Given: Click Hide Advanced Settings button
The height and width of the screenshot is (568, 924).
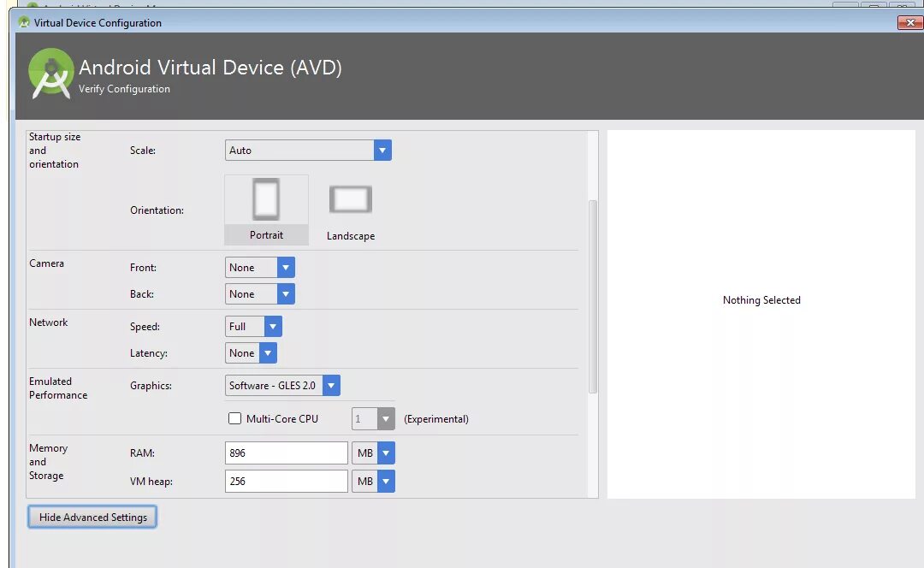Looking at the screenshot, I should 92,517.
